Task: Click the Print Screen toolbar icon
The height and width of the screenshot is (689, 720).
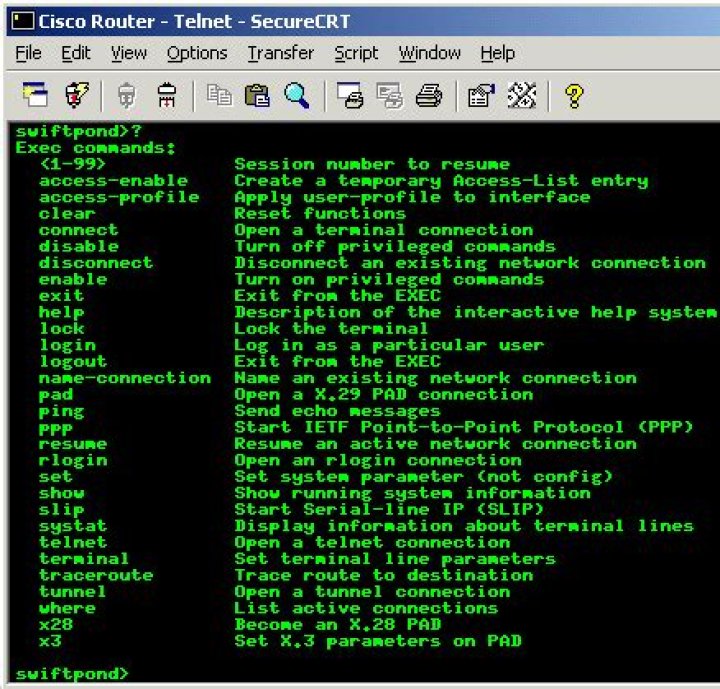Action: 349,96
